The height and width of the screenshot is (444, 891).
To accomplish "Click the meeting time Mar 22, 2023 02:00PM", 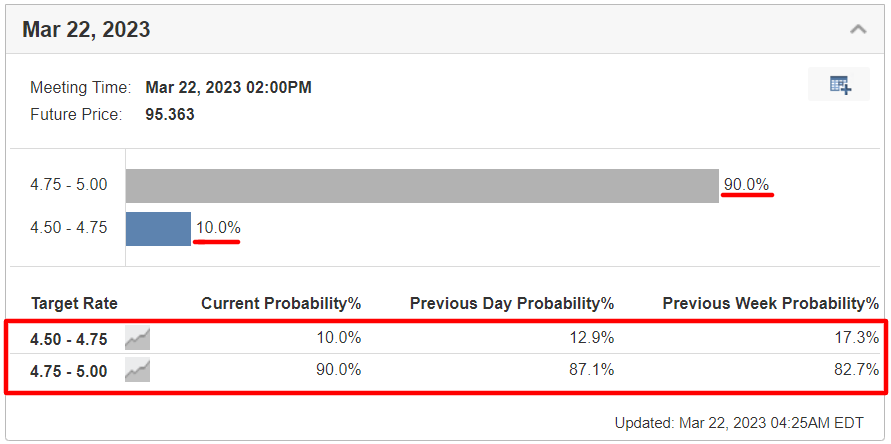I will pos(228,88).
